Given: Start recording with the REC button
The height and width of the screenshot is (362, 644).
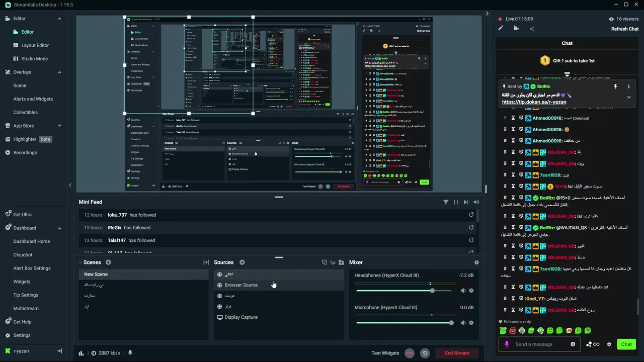Looking at the screenshot, I should (410, 353).
